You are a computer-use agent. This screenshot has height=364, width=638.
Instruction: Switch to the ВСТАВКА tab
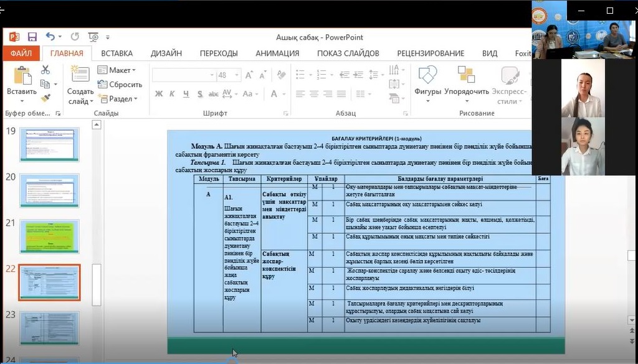point(117,54)
